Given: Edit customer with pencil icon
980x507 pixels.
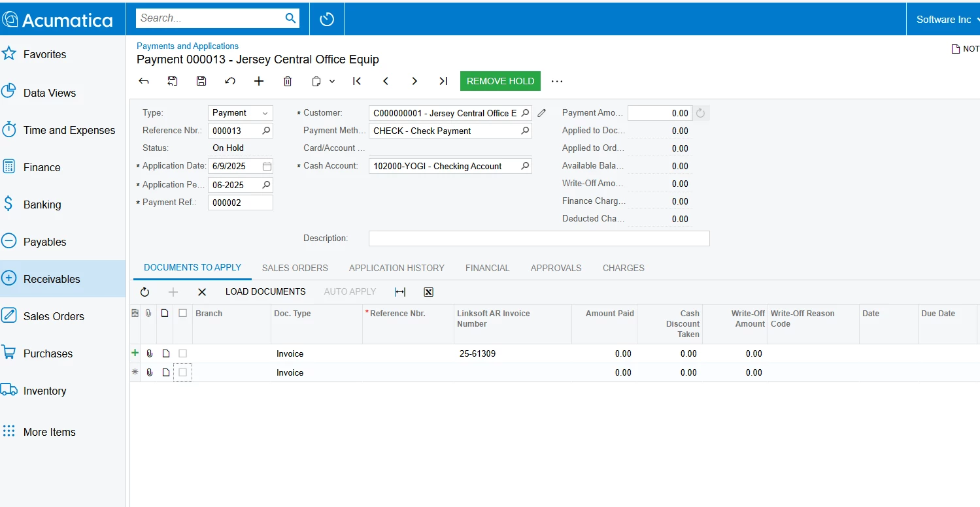Looking at the screenshot, I should (541, 113).
